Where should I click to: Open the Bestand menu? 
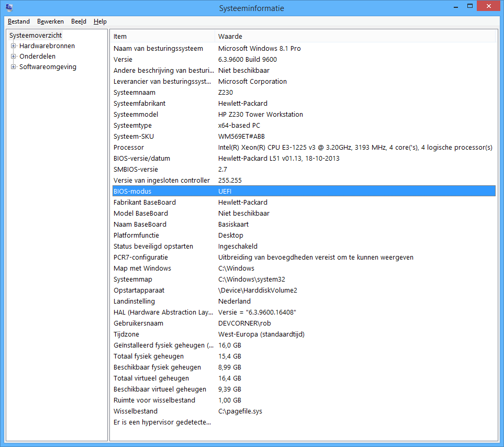point(19,21)
